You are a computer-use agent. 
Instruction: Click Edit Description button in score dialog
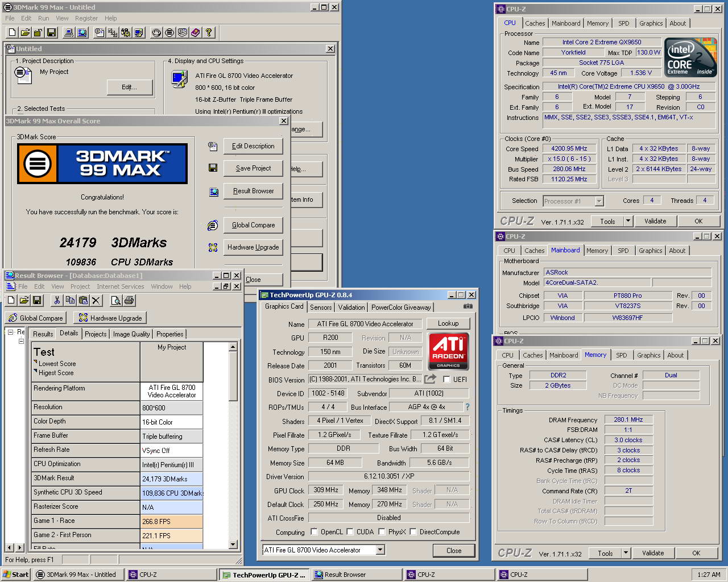(x=253, y=146)
